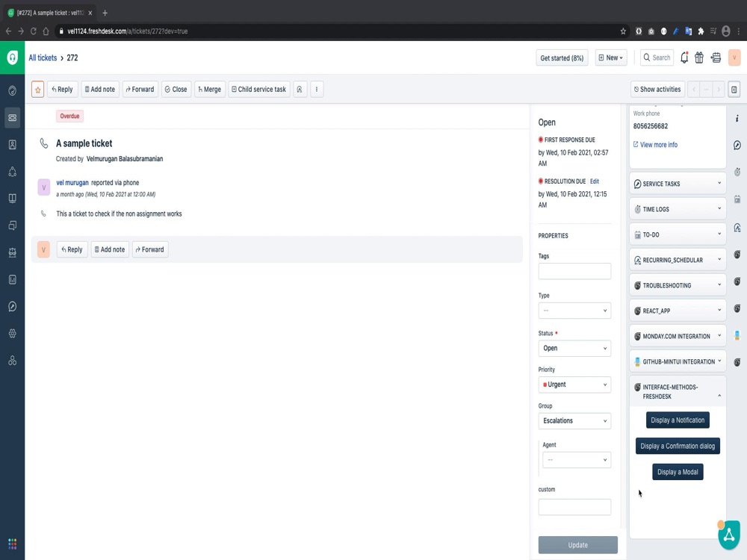Image resolution: width=747 pixels, height=560 pixels.
Task: Open the more actions three-dot menu
Action: pyautogui.click(x=316, y=90)
